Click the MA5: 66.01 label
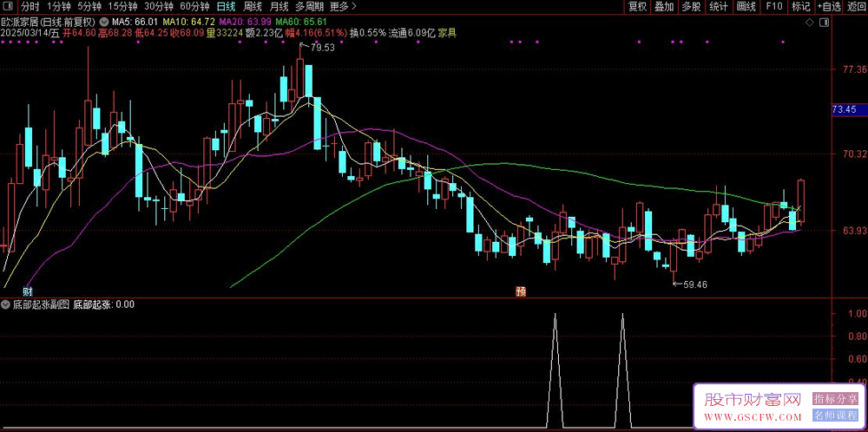The image size is (868, 432). (x=135, y=23)
